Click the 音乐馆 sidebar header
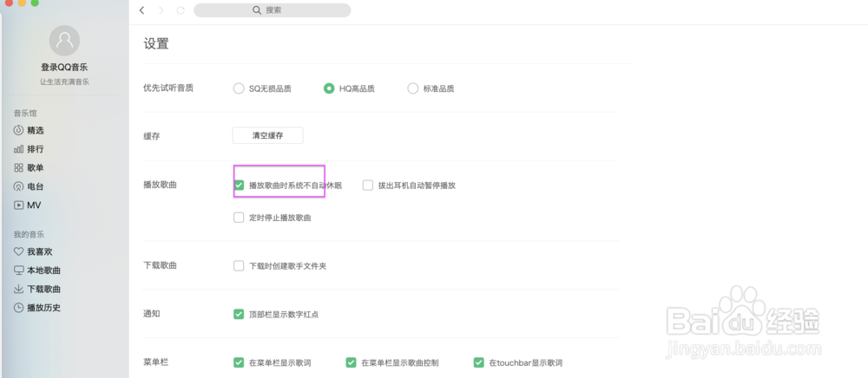868x378 pixels. point(25,114)
